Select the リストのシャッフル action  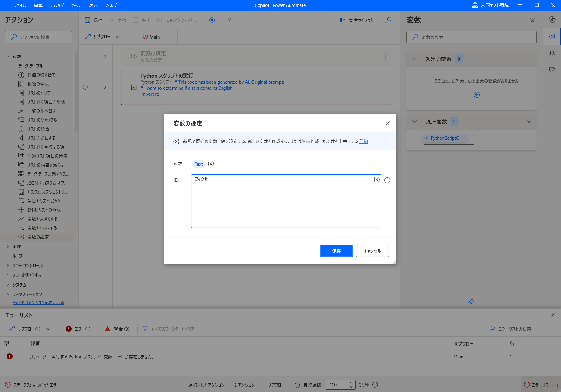tap(42, 120)
